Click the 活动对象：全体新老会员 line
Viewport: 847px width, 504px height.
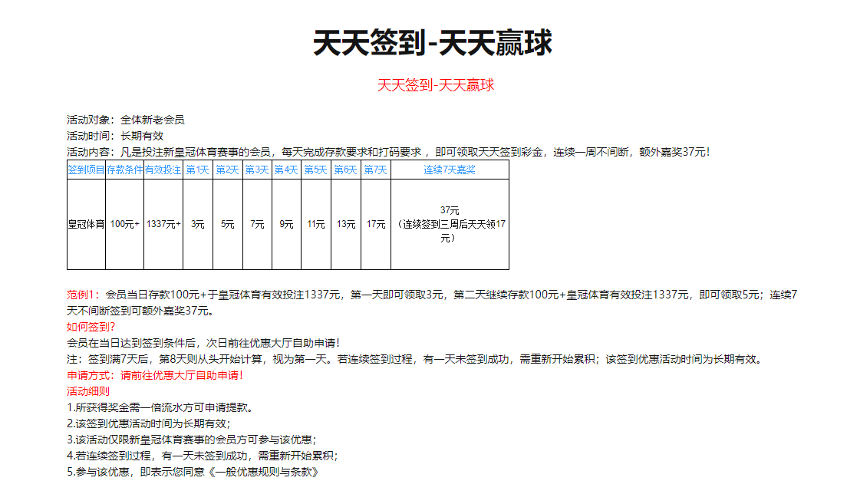pyautogui.click(x=125, y=120)
